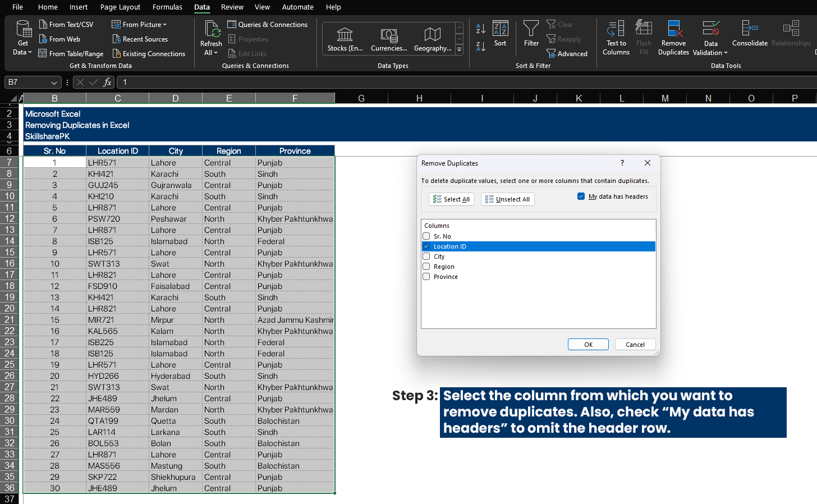Sort descending Z to A
Image resolution: width=817 pixels, height=504 pixels.
pos(481,47)
